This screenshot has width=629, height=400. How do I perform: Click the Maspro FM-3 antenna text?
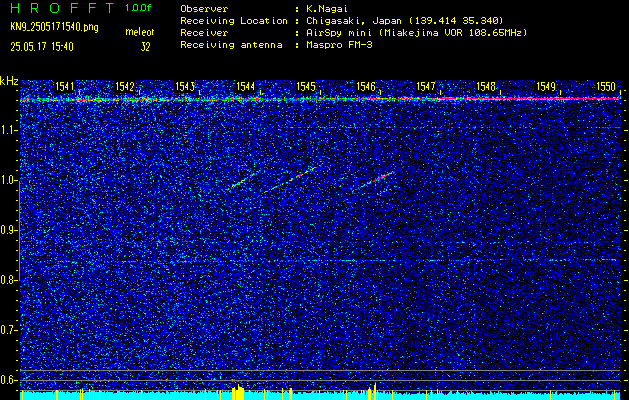(339, 45)
